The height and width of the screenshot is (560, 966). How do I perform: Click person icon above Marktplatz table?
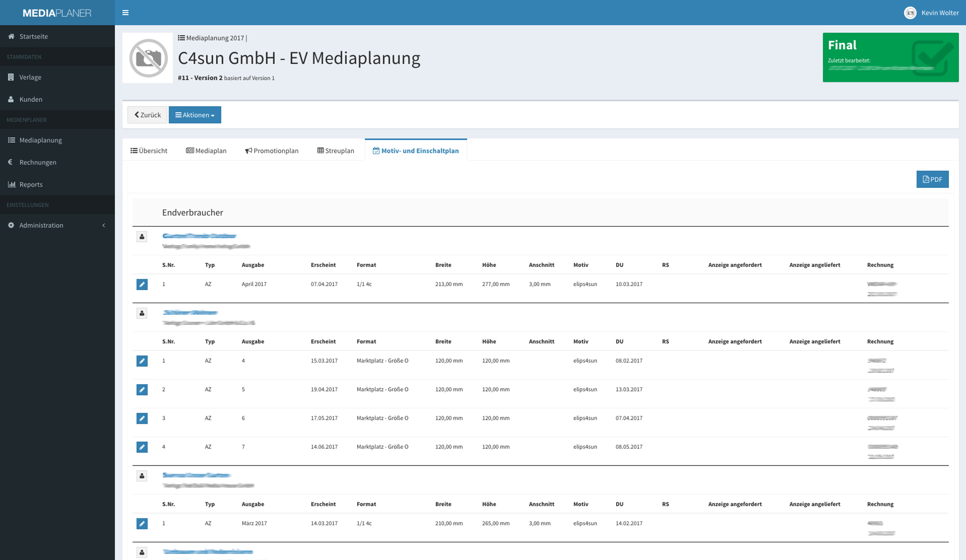tap(142, 313)
